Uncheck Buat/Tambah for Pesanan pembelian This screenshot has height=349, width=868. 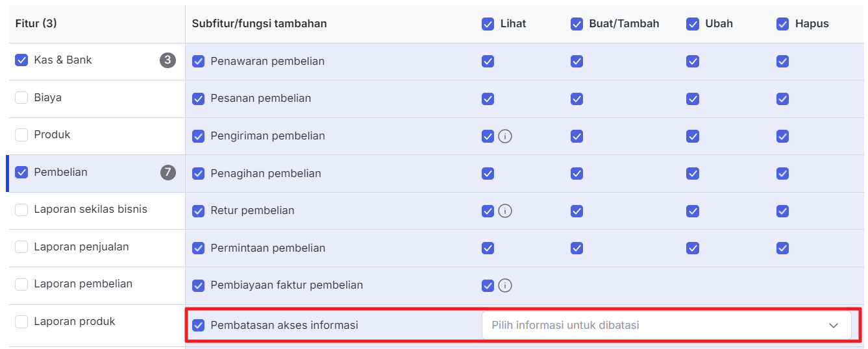tap(577, 99)
